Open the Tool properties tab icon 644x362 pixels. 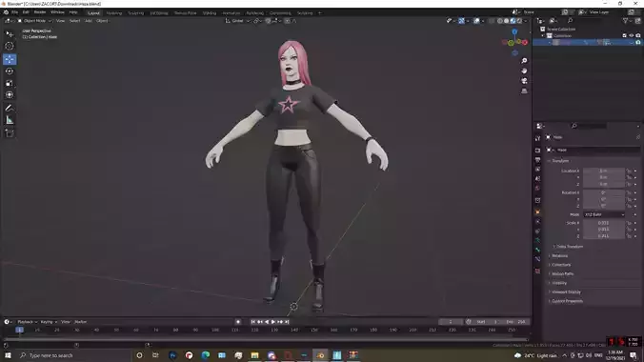pyautogui.click(x=537, y=139)
